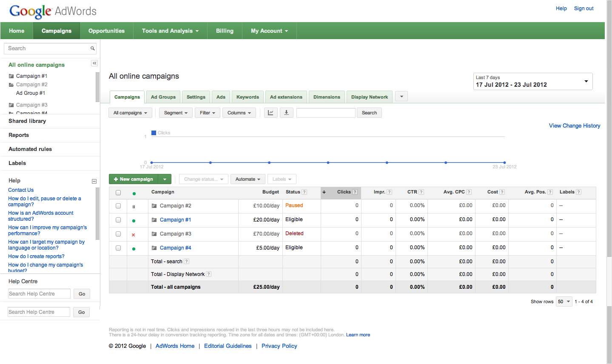The height and width of the screenshot is (364, 612).
Task: Open the date range dropdown
Action: [x=533, y=81]
